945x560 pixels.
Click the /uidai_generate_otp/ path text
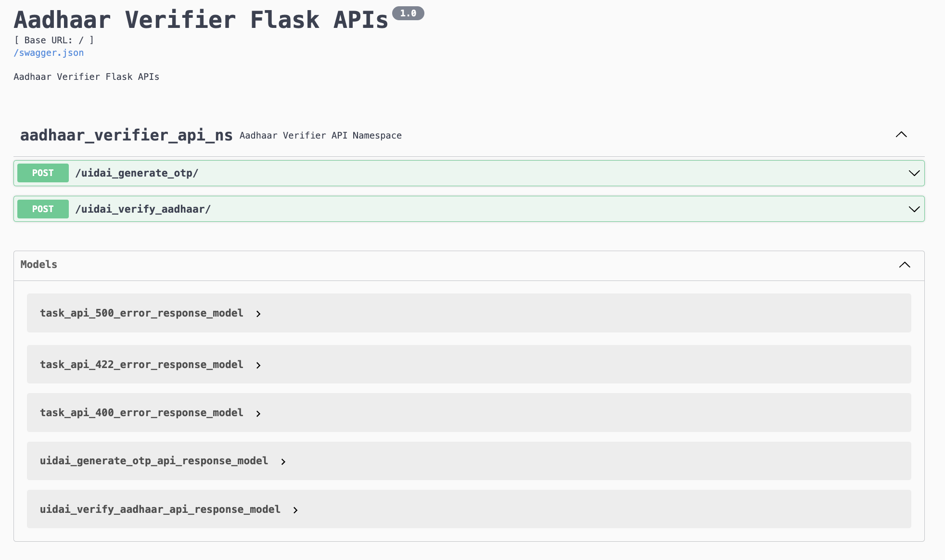click(x=137, y=173)
